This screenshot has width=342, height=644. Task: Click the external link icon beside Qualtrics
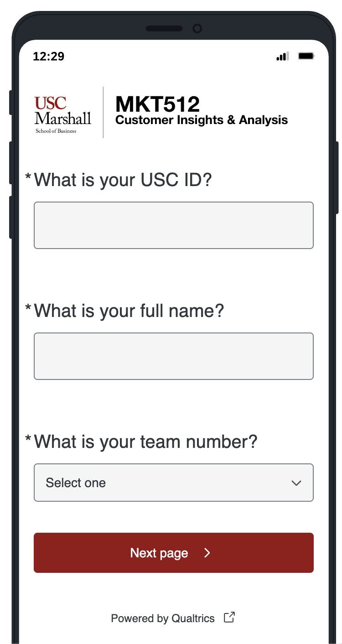click(x=229, y=618)
